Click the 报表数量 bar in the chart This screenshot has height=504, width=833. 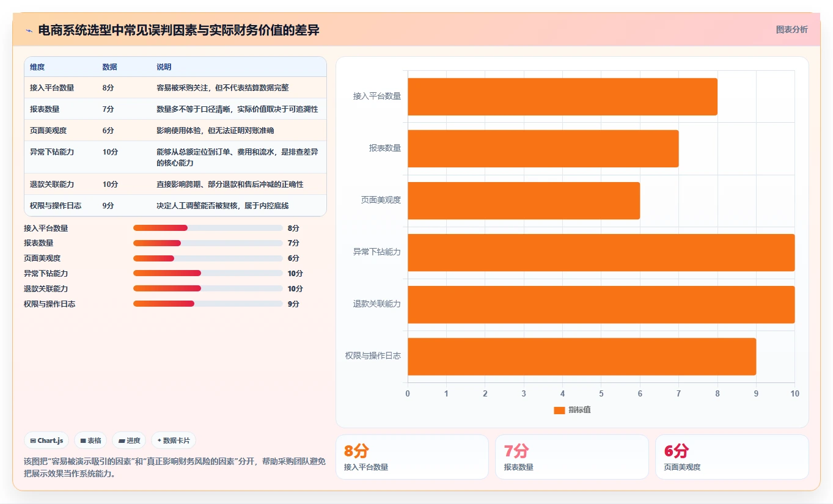click(x=543, y=148)
